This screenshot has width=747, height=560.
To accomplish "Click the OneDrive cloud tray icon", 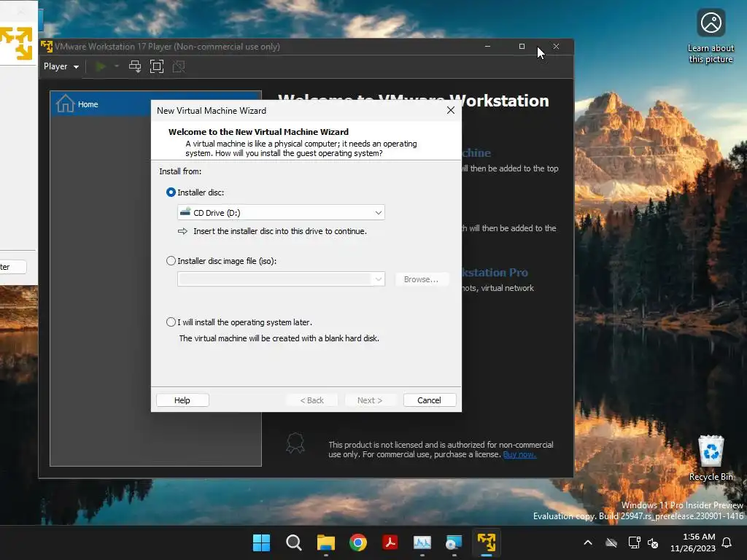I will (x=611, y=542).
